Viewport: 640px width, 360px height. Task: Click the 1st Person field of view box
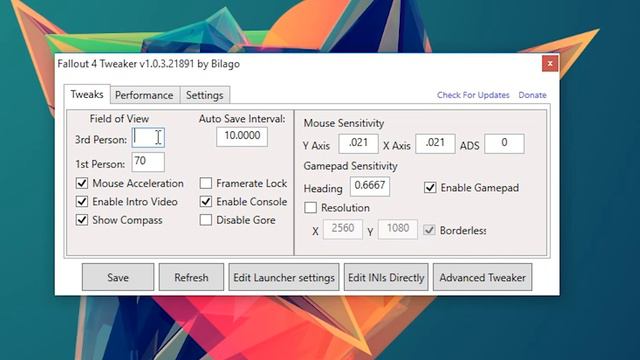coord(148,162)
